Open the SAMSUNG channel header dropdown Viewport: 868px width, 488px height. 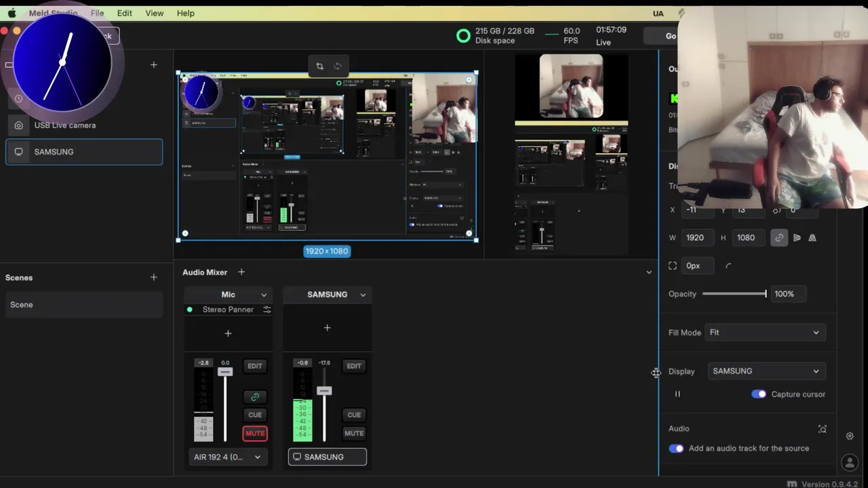point(363,294)
